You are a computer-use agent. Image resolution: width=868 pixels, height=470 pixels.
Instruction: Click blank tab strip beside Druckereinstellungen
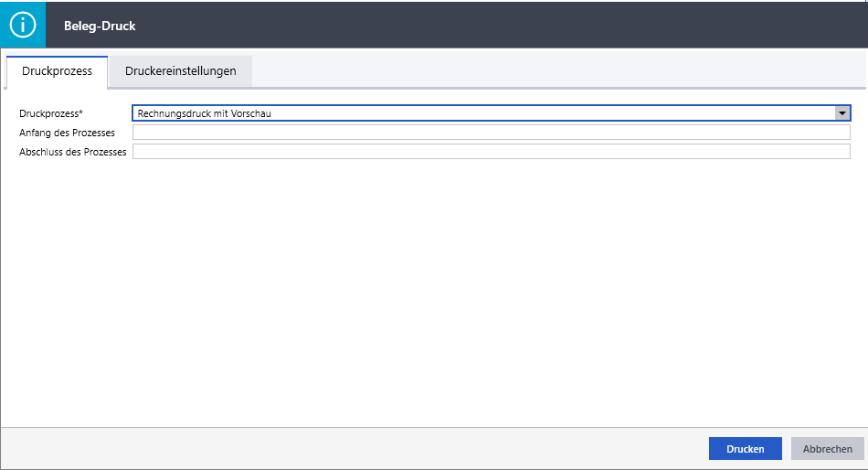pos(548,71)
